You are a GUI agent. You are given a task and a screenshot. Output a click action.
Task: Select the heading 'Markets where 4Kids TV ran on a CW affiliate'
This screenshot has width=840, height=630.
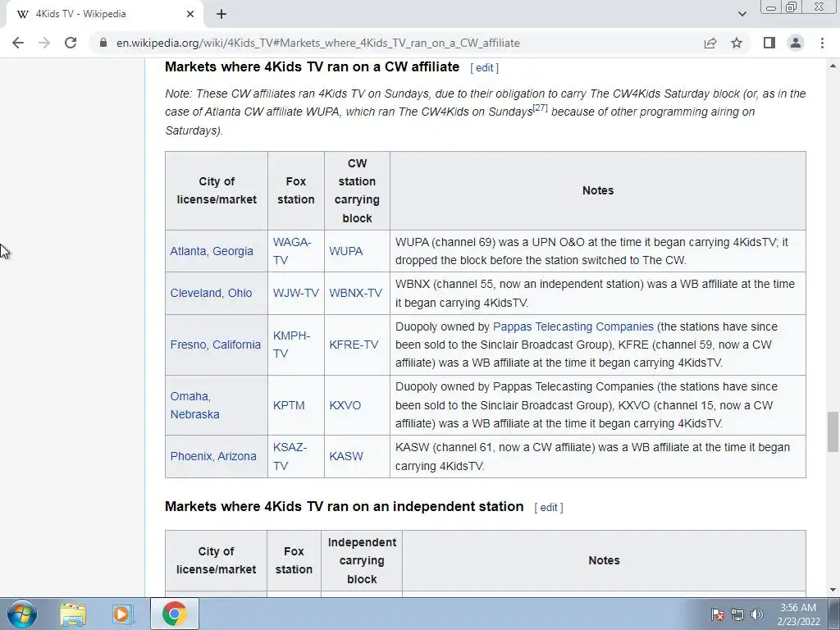click(313, 67)
